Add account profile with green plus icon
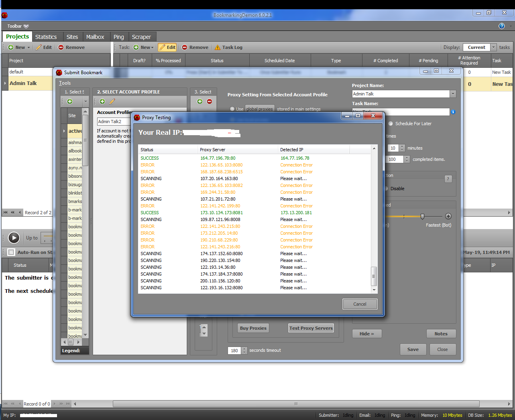 click(x=102, y=101)
